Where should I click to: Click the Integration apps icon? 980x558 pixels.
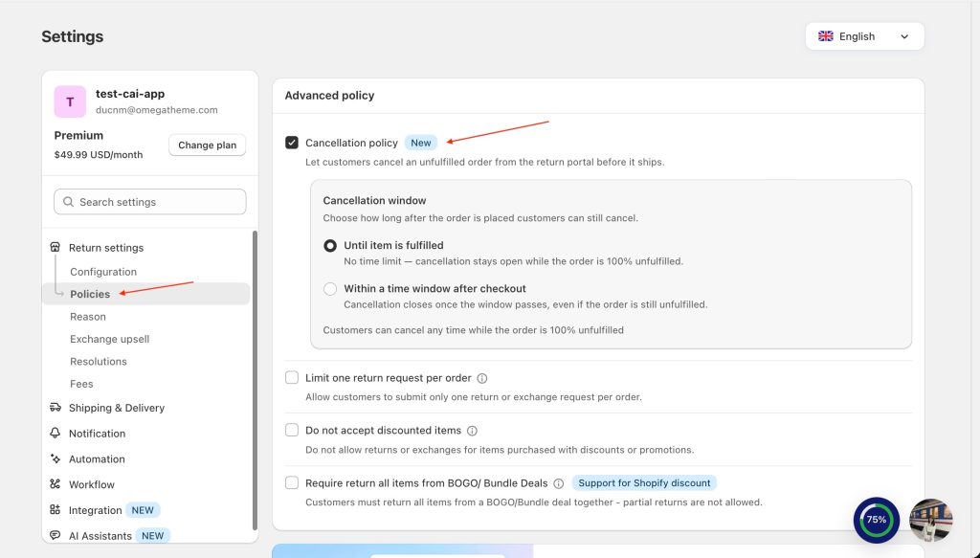pos(55,510)
